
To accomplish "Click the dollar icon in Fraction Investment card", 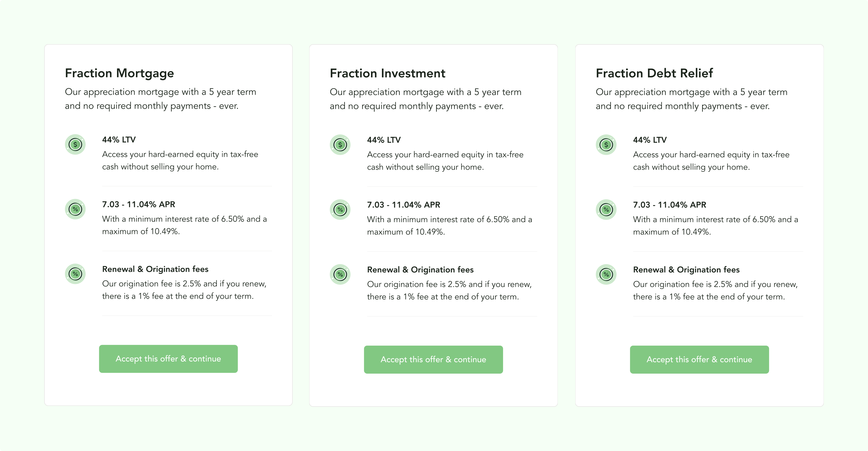I will click(340, 145).
